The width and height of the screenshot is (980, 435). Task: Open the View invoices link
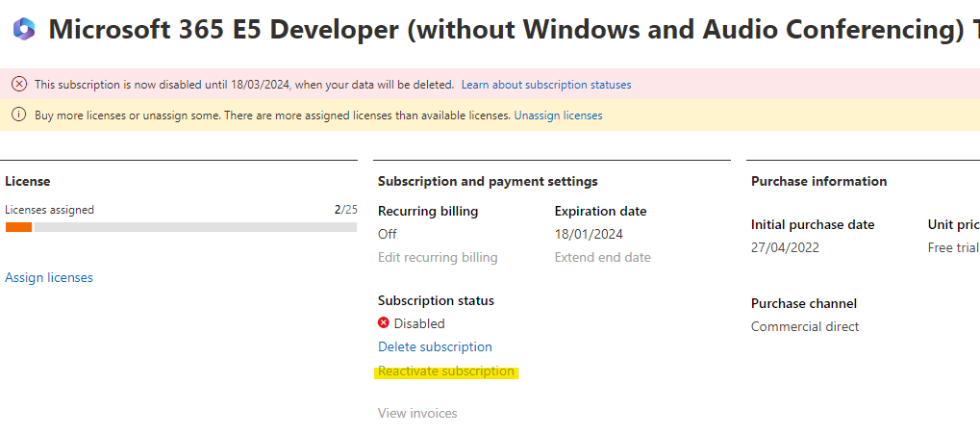(417, 413)
